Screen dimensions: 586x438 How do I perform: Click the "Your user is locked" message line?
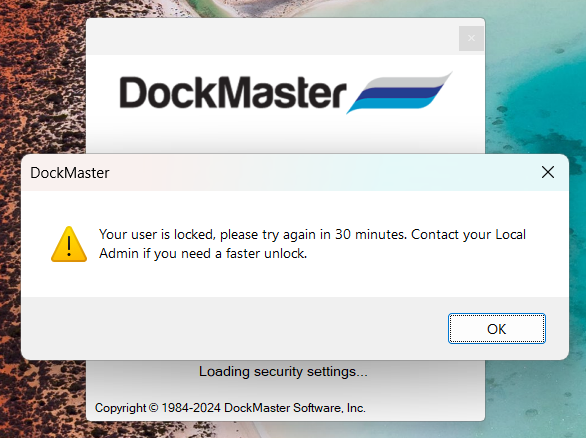click(x=312, y=234)
